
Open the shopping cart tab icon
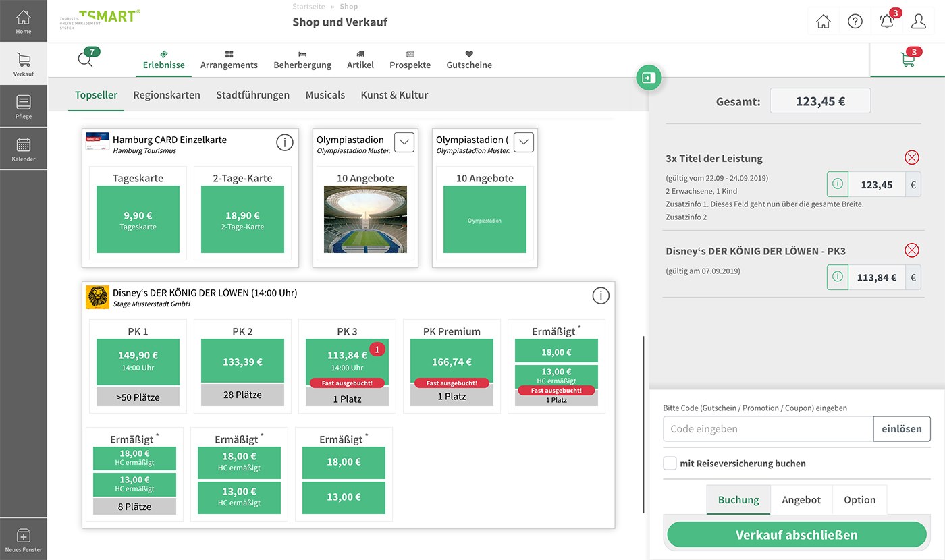tap(908, 59)
